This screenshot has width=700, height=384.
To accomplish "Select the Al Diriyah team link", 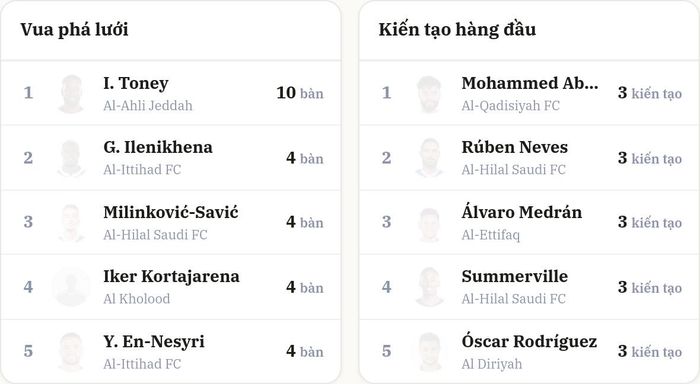I will coord(492,364).
